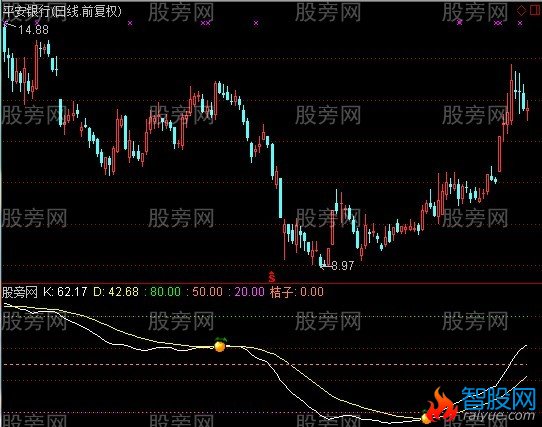Click the 桔子: 0.00 indicator value

(297, 292)
